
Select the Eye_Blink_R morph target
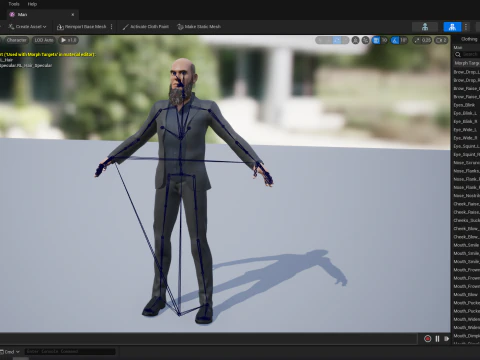(466, 122)
